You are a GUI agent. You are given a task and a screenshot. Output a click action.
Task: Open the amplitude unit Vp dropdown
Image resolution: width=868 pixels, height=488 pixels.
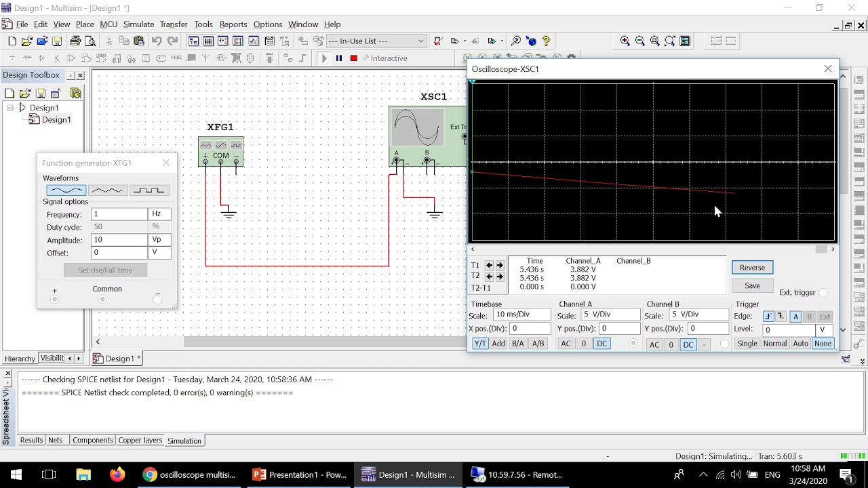coord(159,240)
